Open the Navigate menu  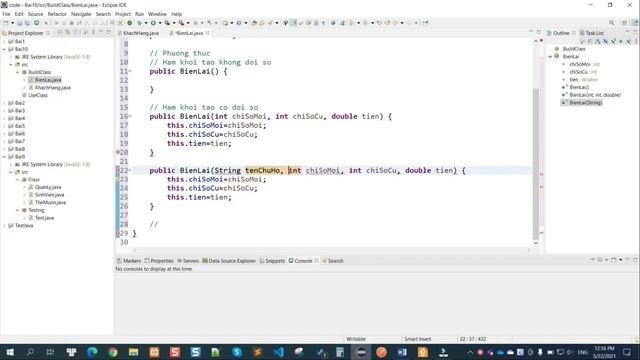pyautogui.click(x=81, y=14)
